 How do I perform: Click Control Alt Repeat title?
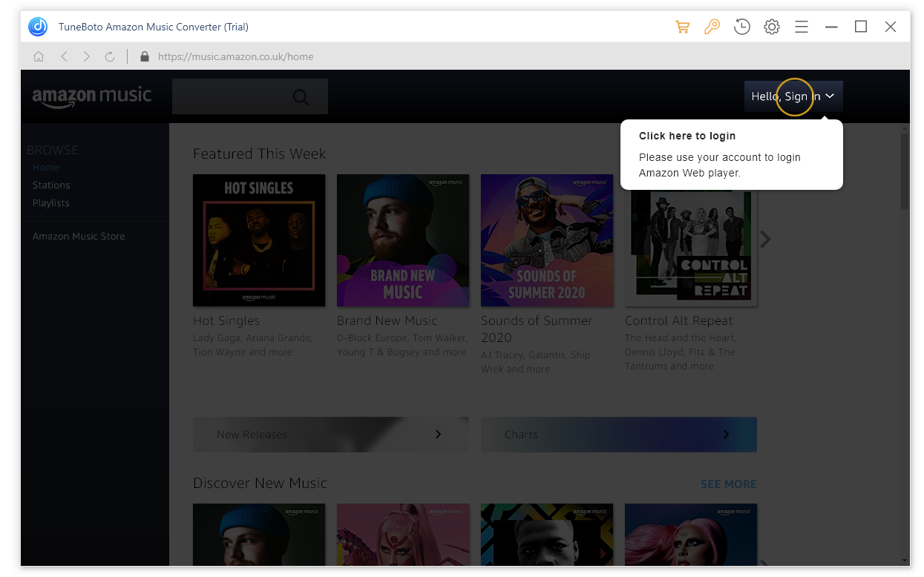click(x=679, y=320)
